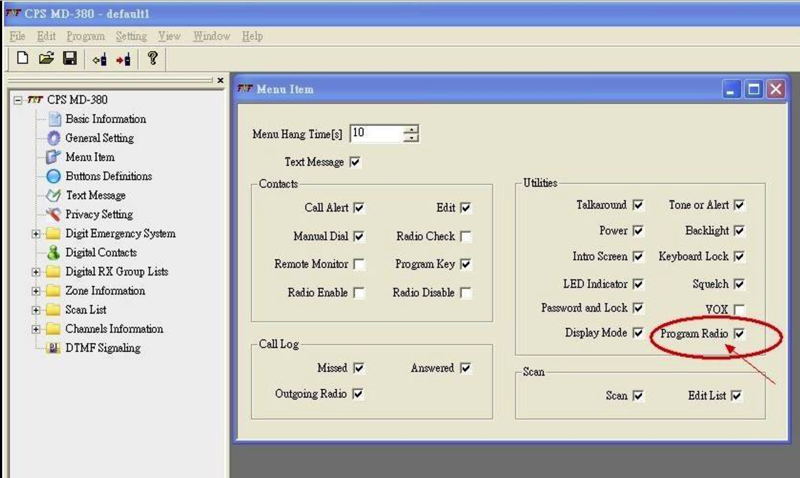Select the Basic Information page icon
Viewport: 800px width, 478px height.
[x=54, y=119]
